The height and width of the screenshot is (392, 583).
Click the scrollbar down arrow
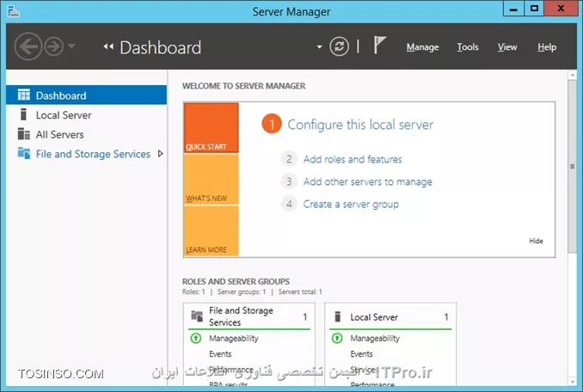coord(572,381)
